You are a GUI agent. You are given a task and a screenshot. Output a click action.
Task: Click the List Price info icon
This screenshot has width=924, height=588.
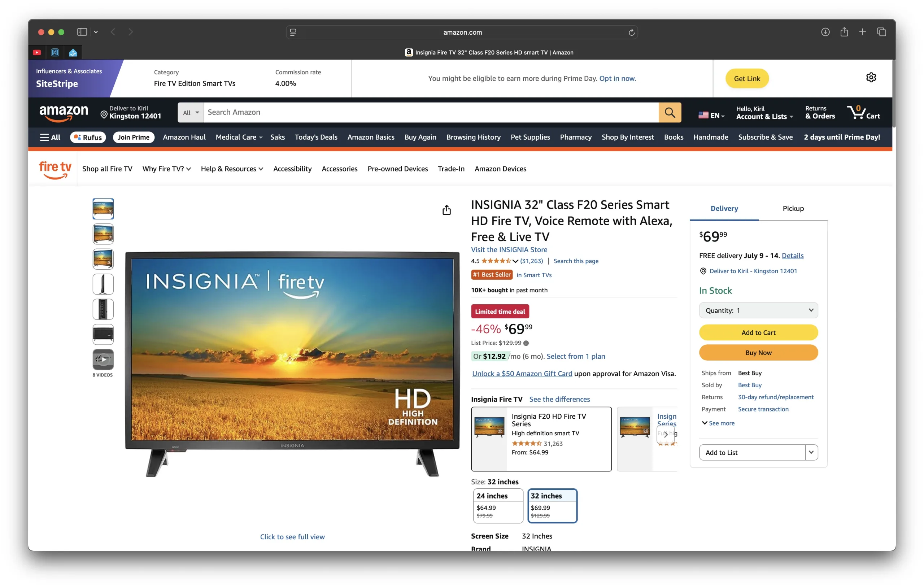click(x=526, y=343)
